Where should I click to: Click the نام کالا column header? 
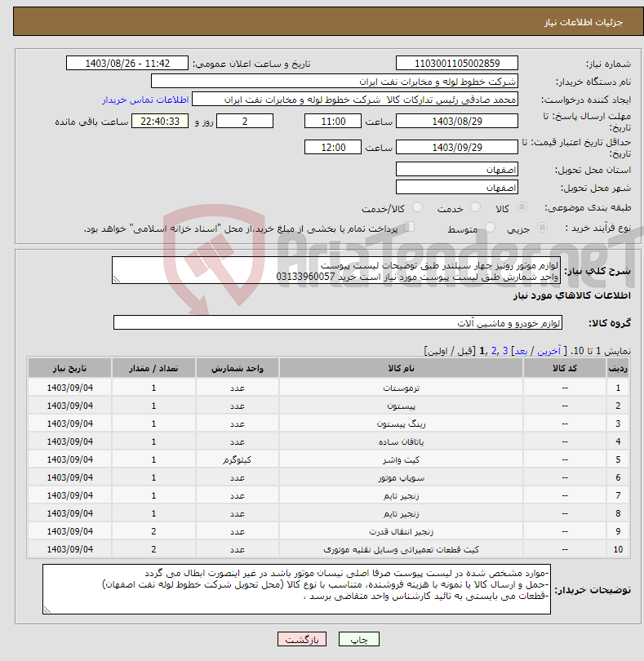(x=401, y=368)
